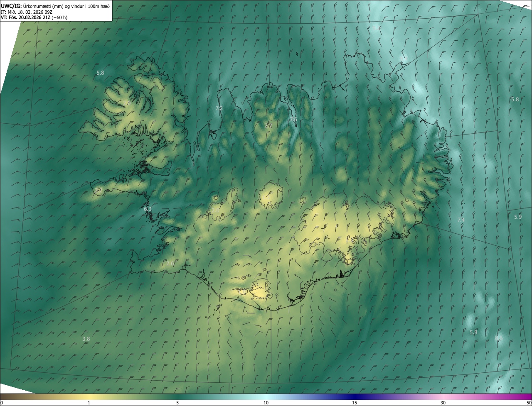Click the 5 tick label on the color bar
This screenshot has width=532, height=406.
(x=177, y=403)
